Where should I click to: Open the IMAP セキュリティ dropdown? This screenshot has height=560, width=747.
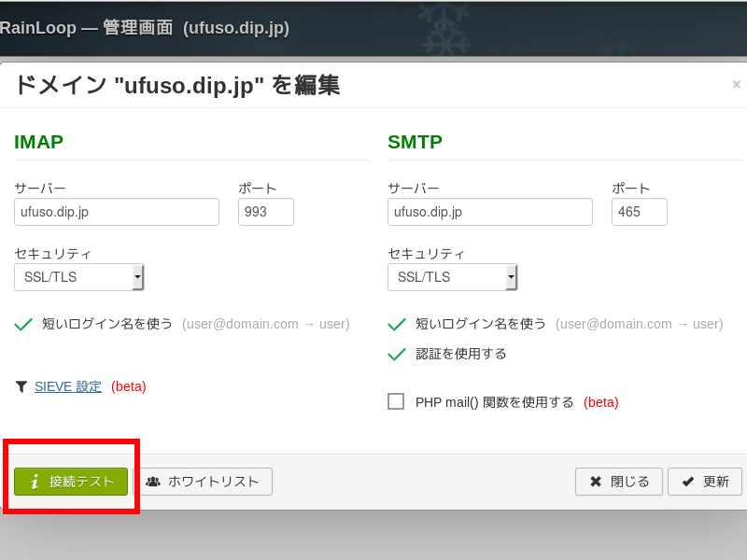pos(79,277)
